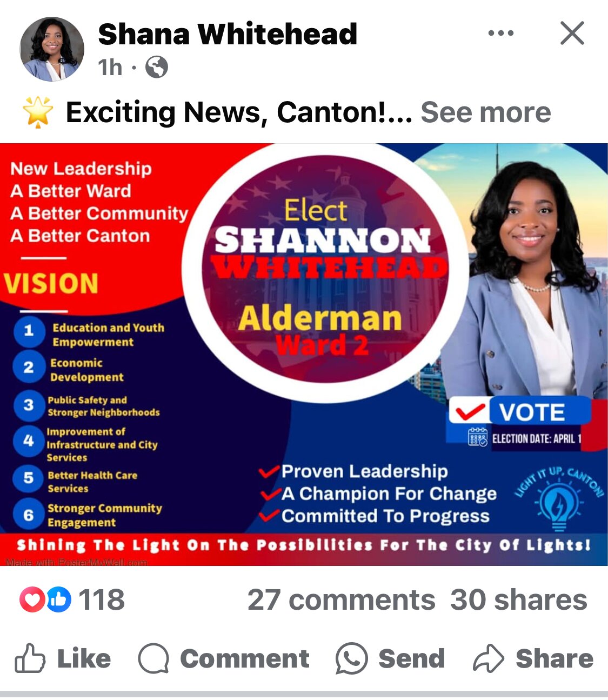Open the campaign poster image

click(x=304, y=355)
